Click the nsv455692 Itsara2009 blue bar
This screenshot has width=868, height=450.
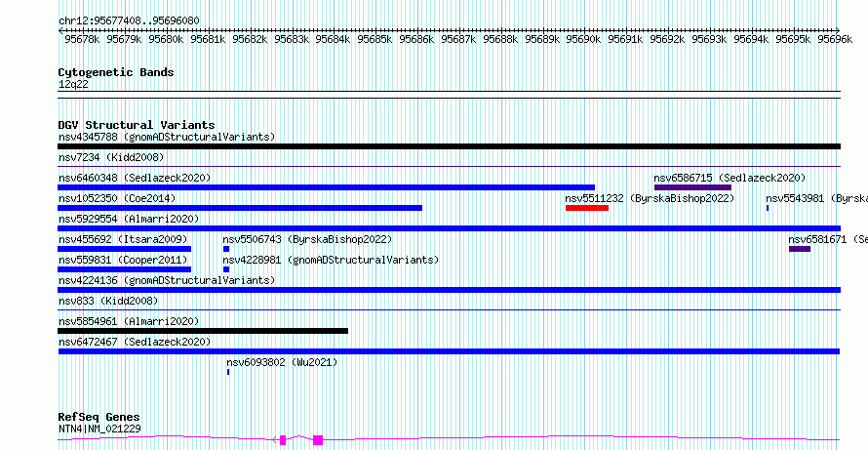124,249
